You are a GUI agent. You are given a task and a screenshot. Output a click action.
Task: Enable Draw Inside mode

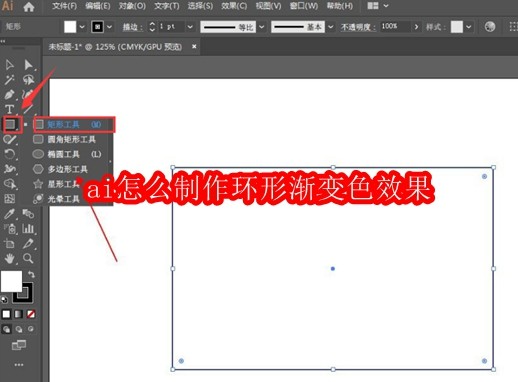[31, 329]
